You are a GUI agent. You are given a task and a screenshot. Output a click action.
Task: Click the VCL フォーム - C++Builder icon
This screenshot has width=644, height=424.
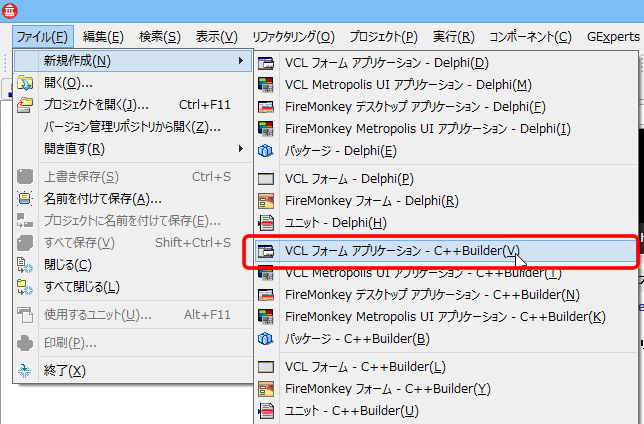(x=266, y=366)
